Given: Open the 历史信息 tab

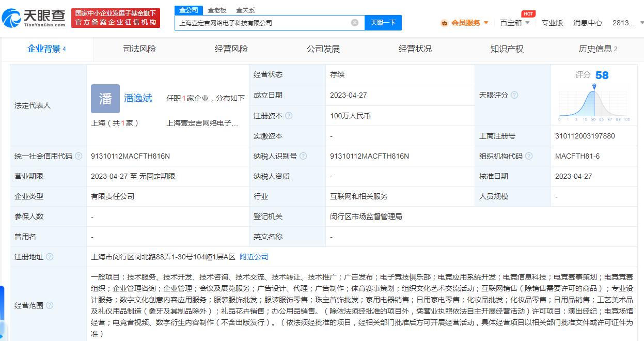Looking at the screenshot, I should coord(598,49).
